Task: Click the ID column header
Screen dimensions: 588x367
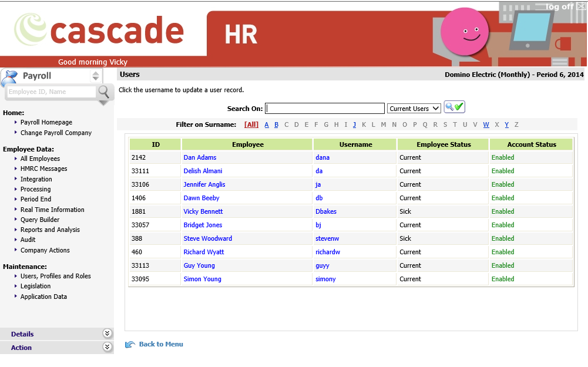Action: tap(156, 144)
